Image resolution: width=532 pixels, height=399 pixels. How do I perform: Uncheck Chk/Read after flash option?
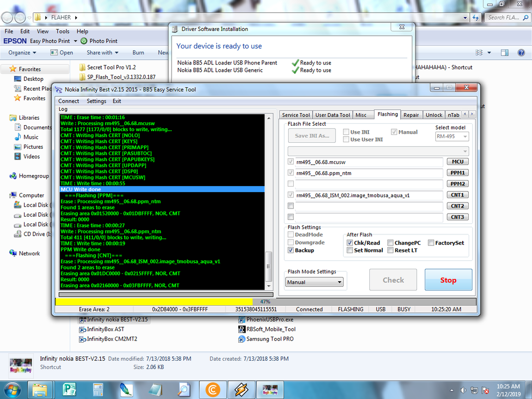tap(350, 243)
